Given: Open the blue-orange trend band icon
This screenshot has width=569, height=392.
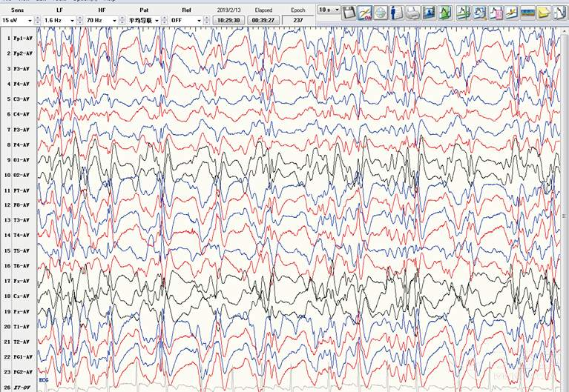Looking at the screenshot, I should 527,13.
